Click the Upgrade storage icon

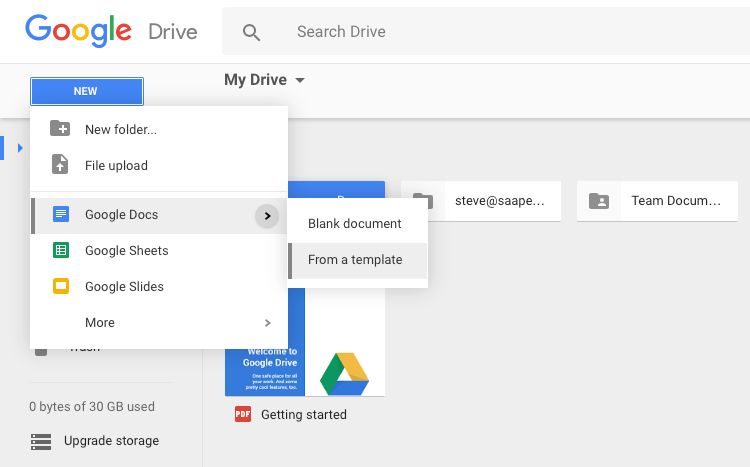41,441
